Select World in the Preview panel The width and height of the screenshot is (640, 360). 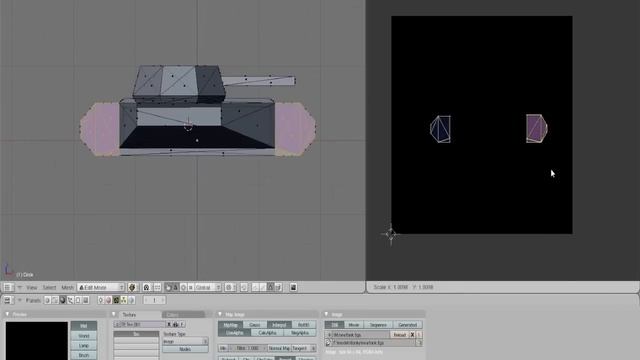click(x=84, y=336)
